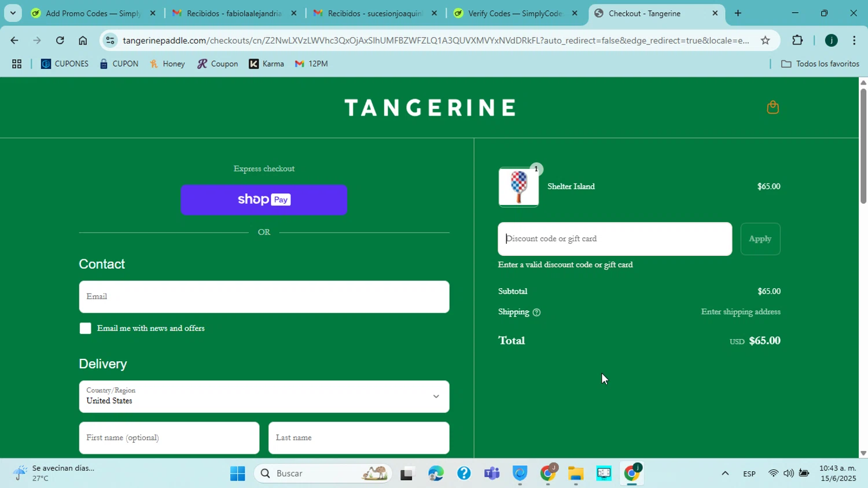Open the Windows Start menu
Image resolution: width=868 pixels, height=488 pixels.
(x=237, y=474)
